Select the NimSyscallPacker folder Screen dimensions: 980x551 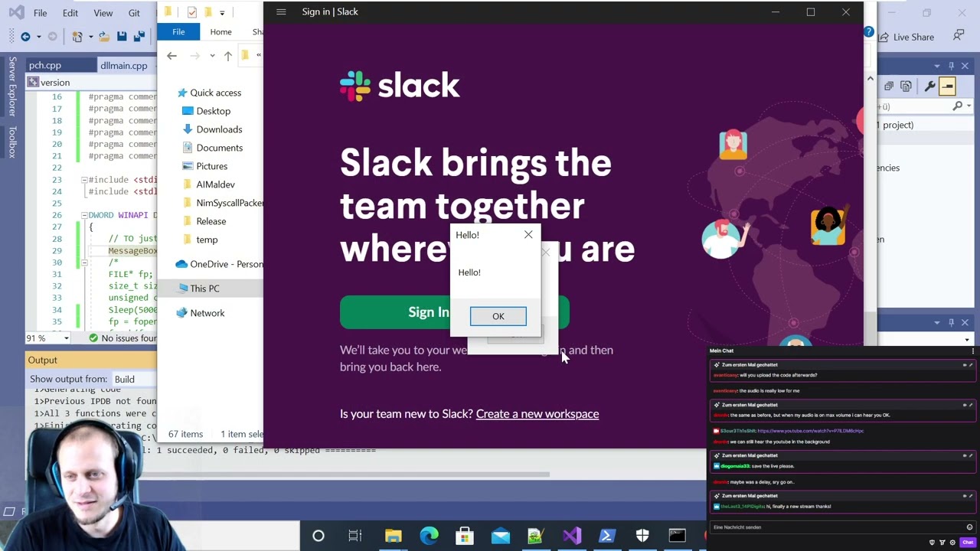[x=223, y=203]
